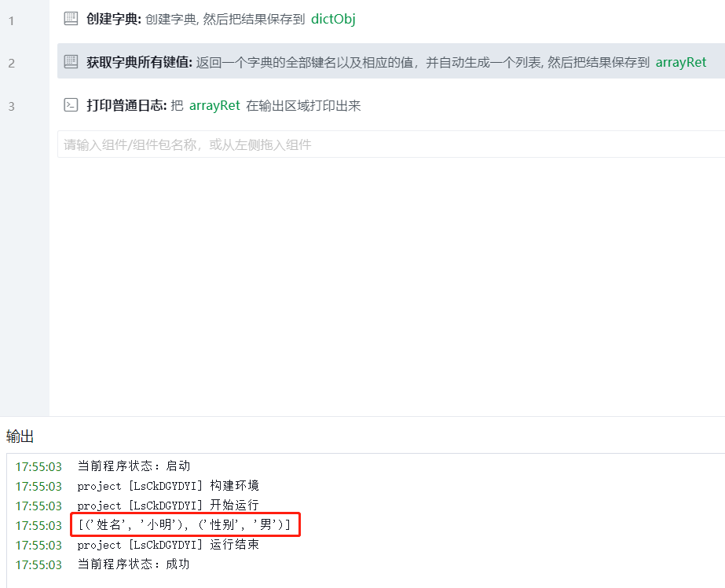Click line number 2 in the gutter
The image size is (725, 588).
12,64
